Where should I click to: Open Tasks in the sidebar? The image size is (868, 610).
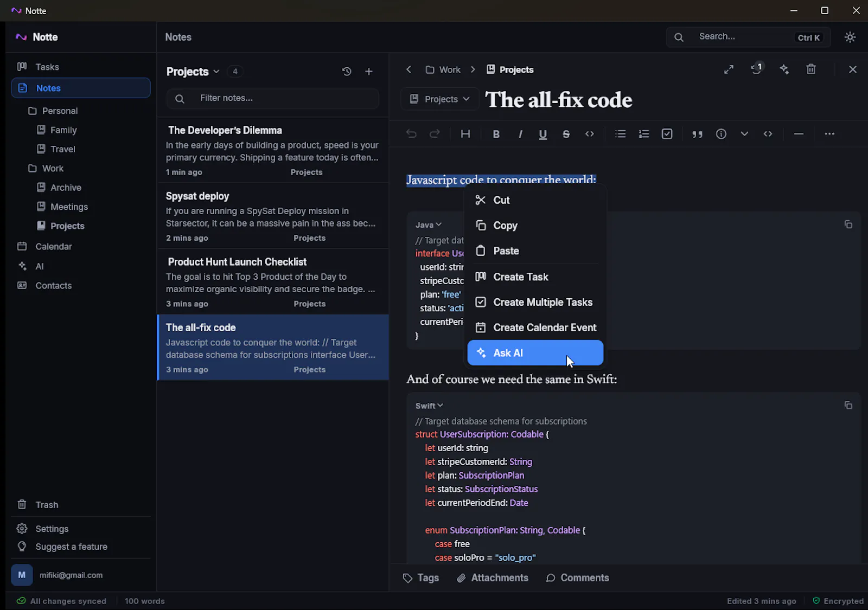point(81,67)
